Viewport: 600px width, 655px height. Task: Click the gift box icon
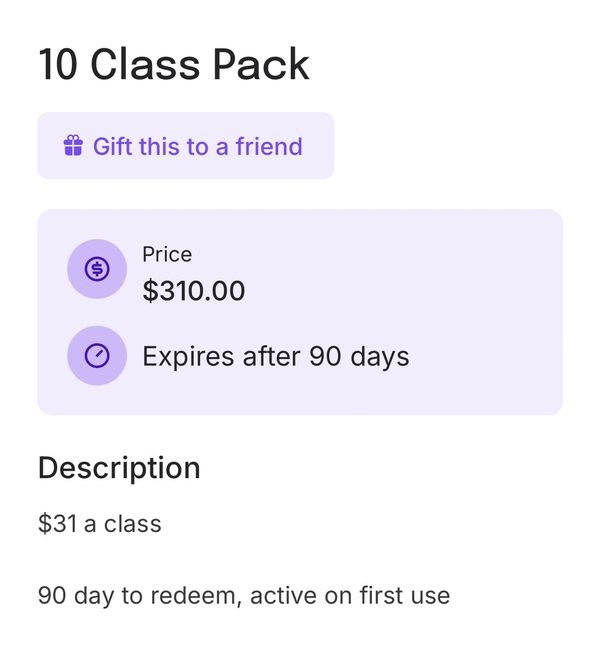pos(72,147)
